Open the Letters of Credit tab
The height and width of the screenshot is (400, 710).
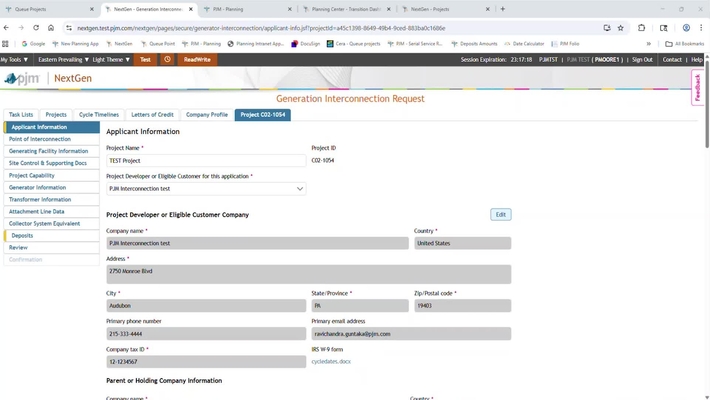click(x=152, y=115)
